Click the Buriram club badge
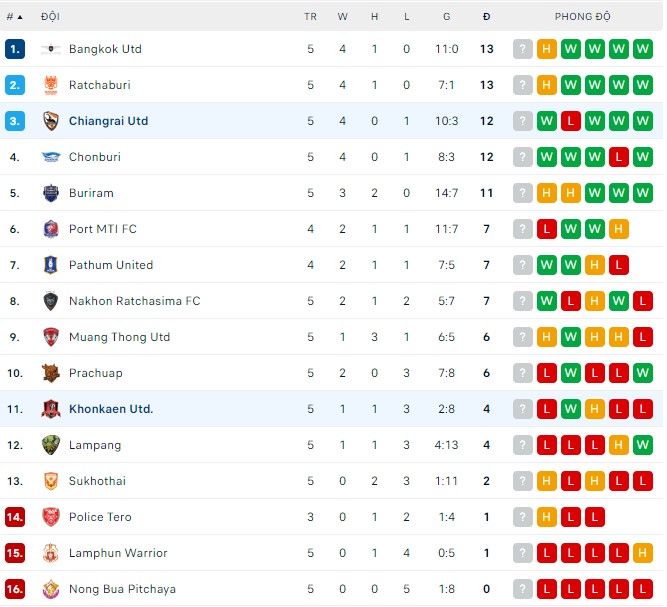The height and width of the screenshot is (607, 667). (x=51, y=193)
